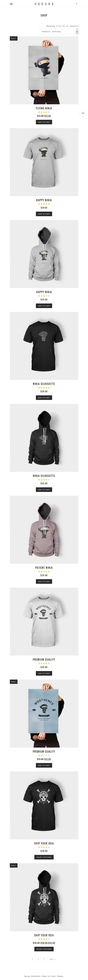Click the HARUNA site logo

coord(44,4)
